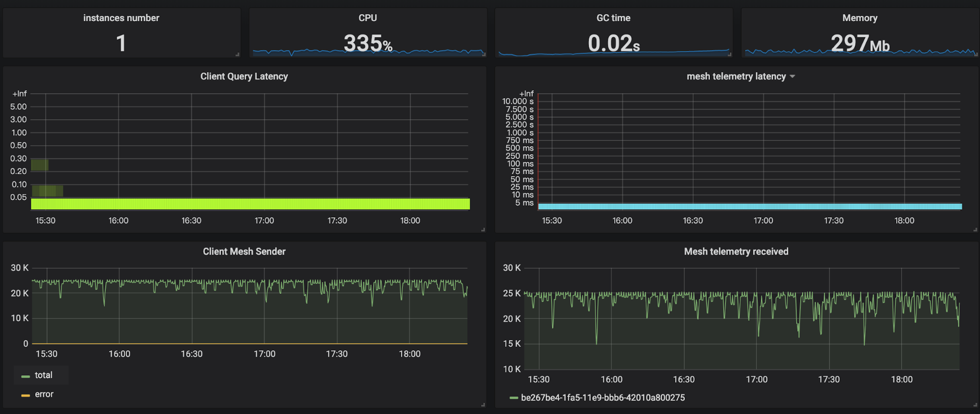Click the GC time panel resize handle
This screenshot has height=414, width=980.
click(x=729, y=54)
